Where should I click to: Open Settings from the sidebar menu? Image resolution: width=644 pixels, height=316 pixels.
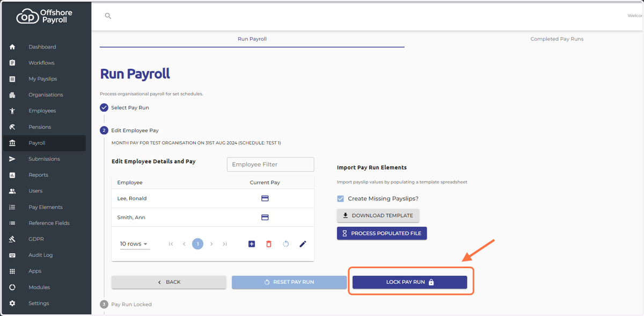39,303
